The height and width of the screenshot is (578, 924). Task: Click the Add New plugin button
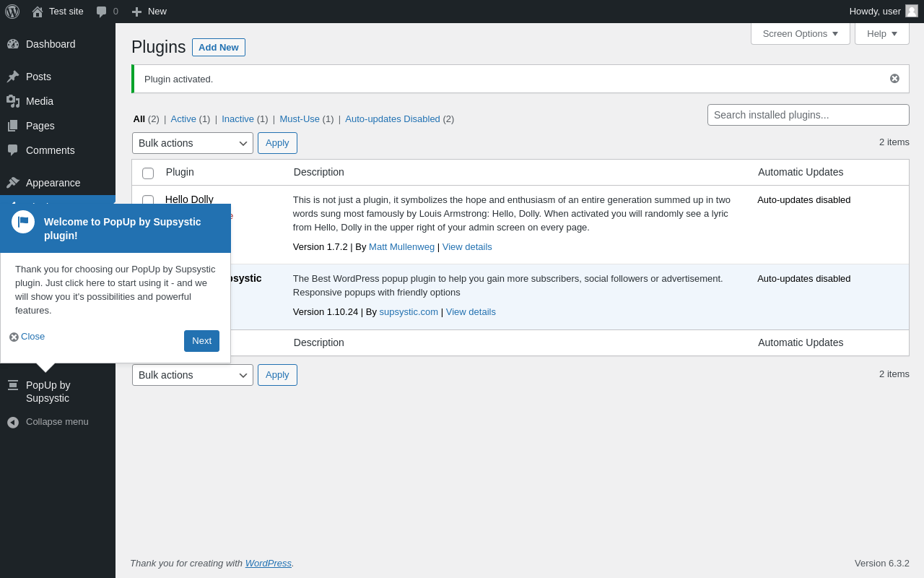click(x=218, y=47)
